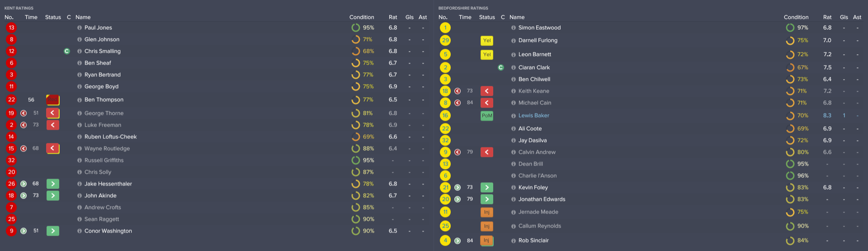Click Ciaran Clark's captain badge icon
The height and width of the screenshot is (251, 868).
501,67
